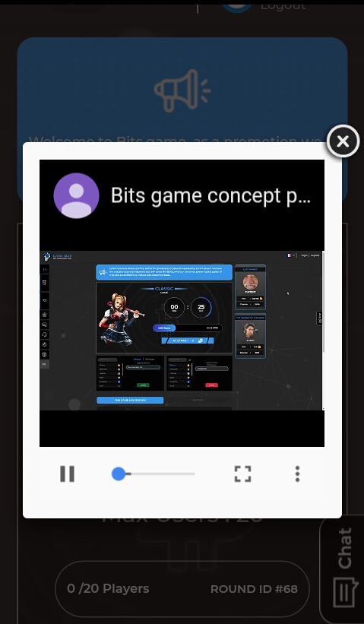This screenshot has width=364, height=624.
Task: Click the ROUND ID #68 label
Action: (x=254, y=589)
